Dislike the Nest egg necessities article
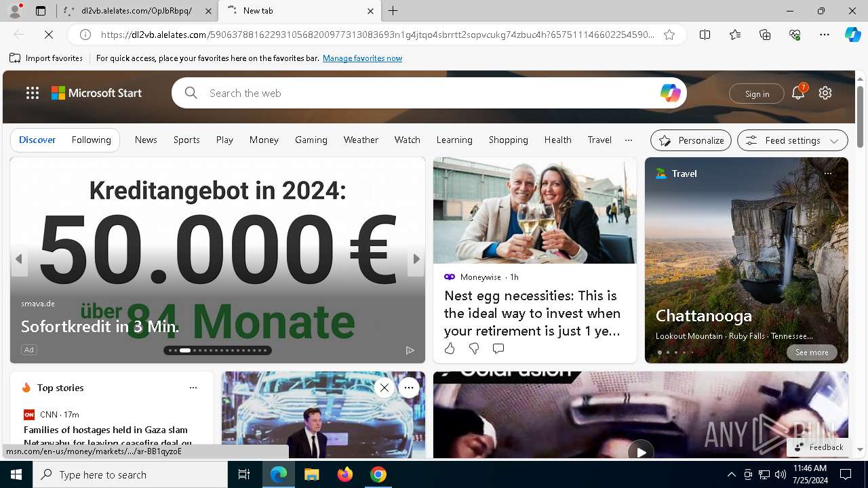This screenshot has height=488, width=868. point(474,348)
